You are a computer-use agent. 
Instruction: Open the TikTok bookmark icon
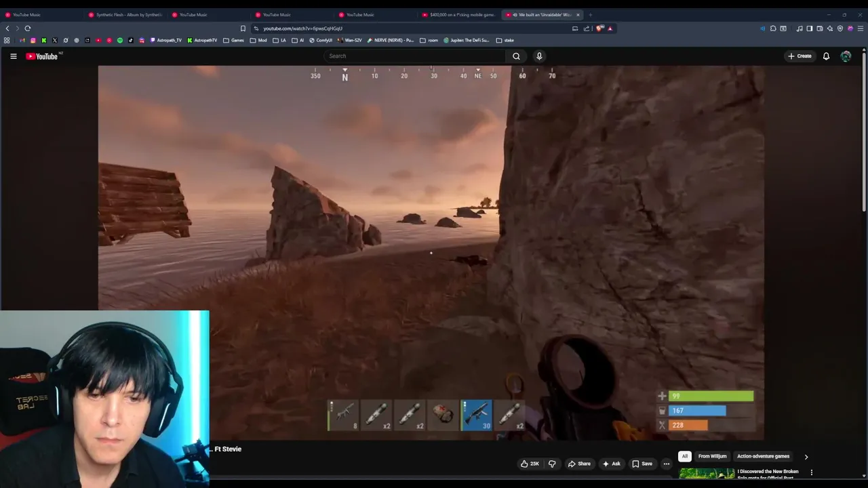click(131, 41)
